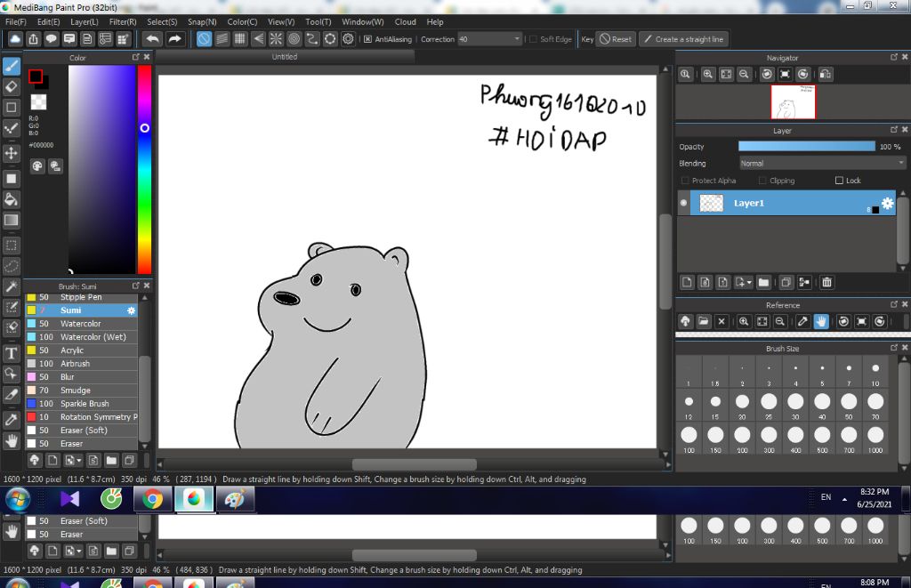Viewport: 911px width, 588px height.
Task: Click the Navigator canvas thumbnail
Action: click(x=793, y=101)
